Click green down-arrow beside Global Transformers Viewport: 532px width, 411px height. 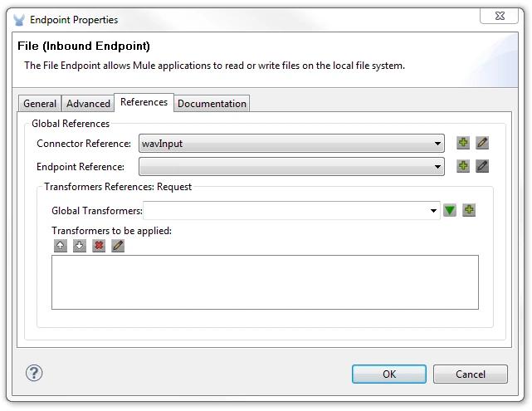pyautogui.click(x=450, y=211)
